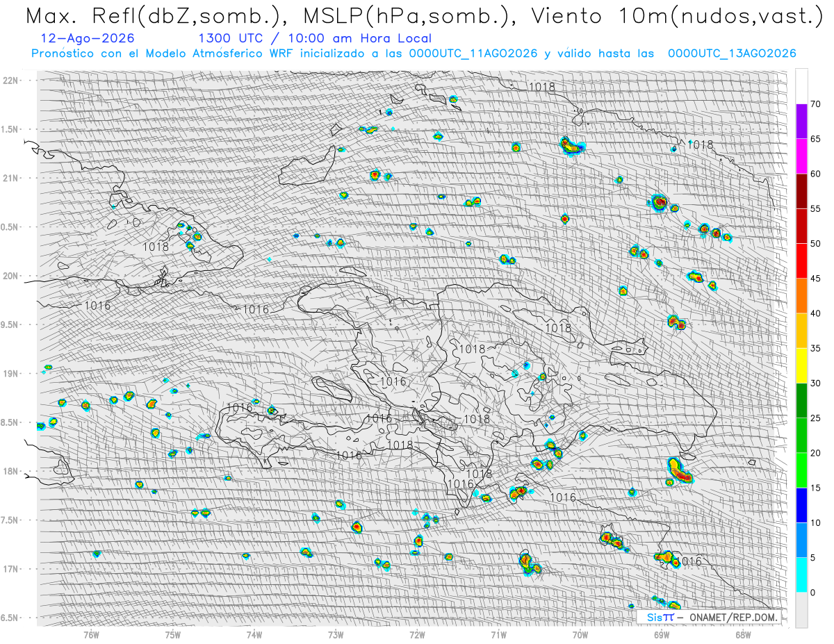The height and width of the screenshot is (644, 834).
Task: Click the latitude axis label "21N"
Action: point(11,178)
